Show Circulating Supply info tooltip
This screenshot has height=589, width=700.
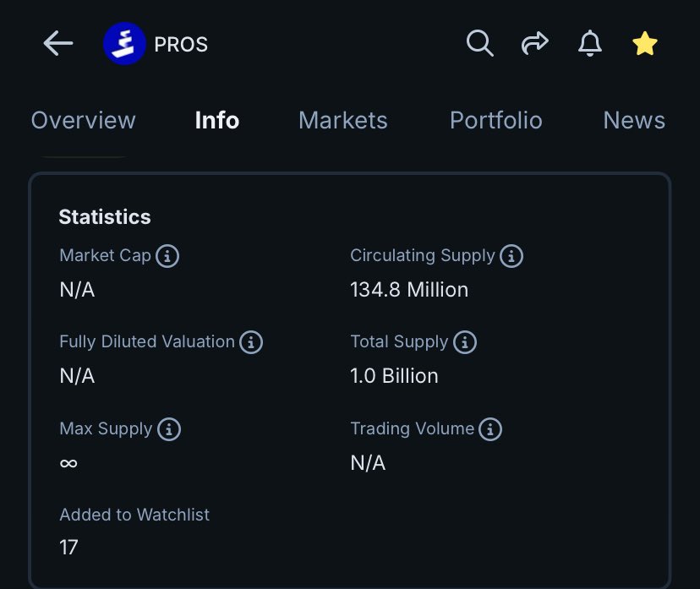[x=511, y=256]
